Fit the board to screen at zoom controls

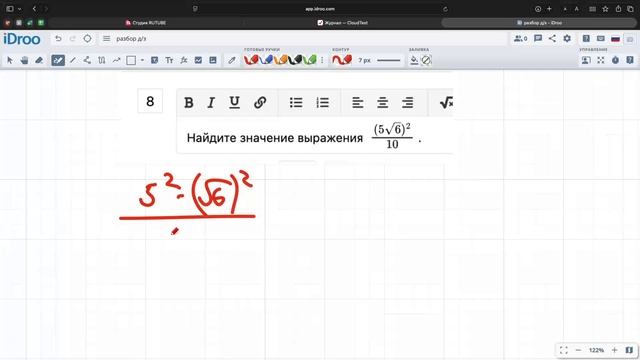click(x=564, y=350)
